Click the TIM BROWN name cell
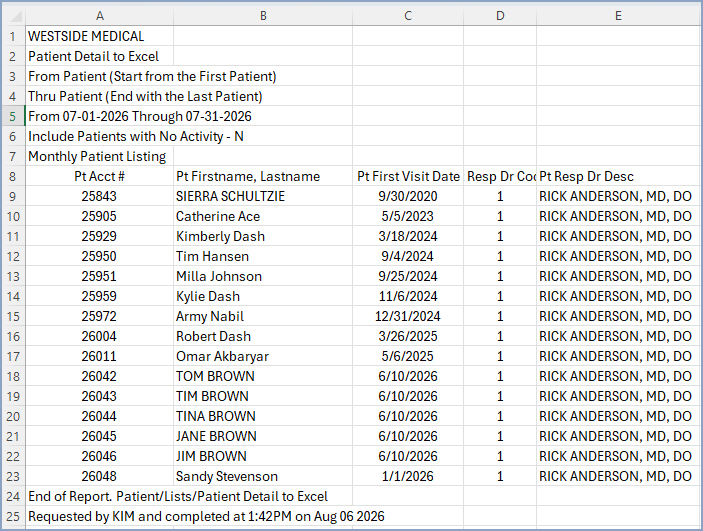Screen dimensions: 703x531 [263, 396]
